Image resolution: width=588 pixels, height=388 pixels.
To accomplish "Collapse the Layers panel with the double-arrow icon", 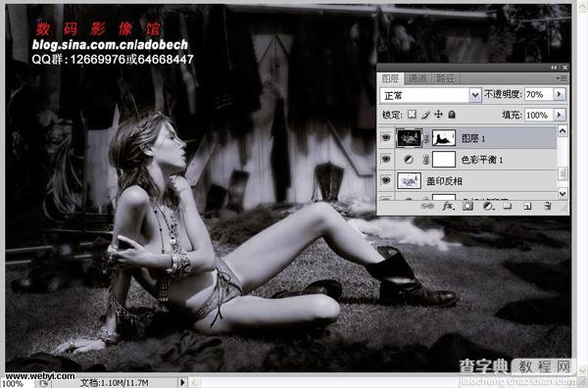I will click(554, 68).
